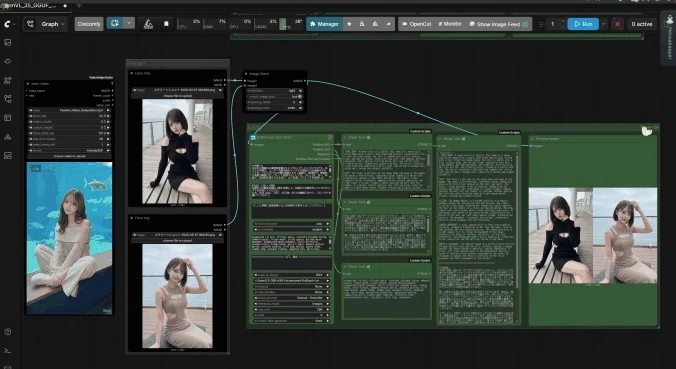Open the workflows panel sidebar icon

point(8,118)
